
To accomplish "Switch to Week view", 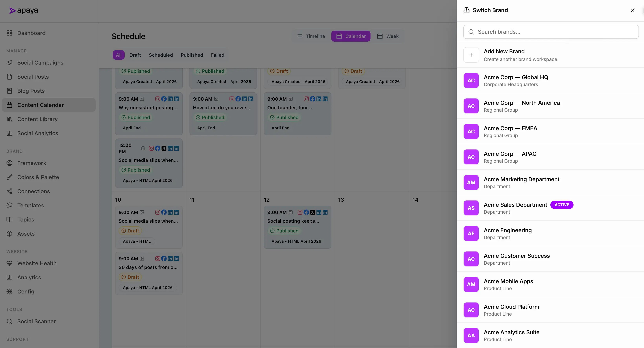I will point(388,36).
